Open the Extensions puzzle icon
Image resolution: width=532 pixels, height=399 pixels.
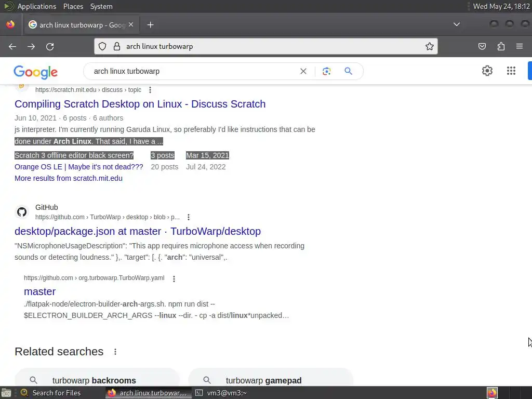(501, 46)
